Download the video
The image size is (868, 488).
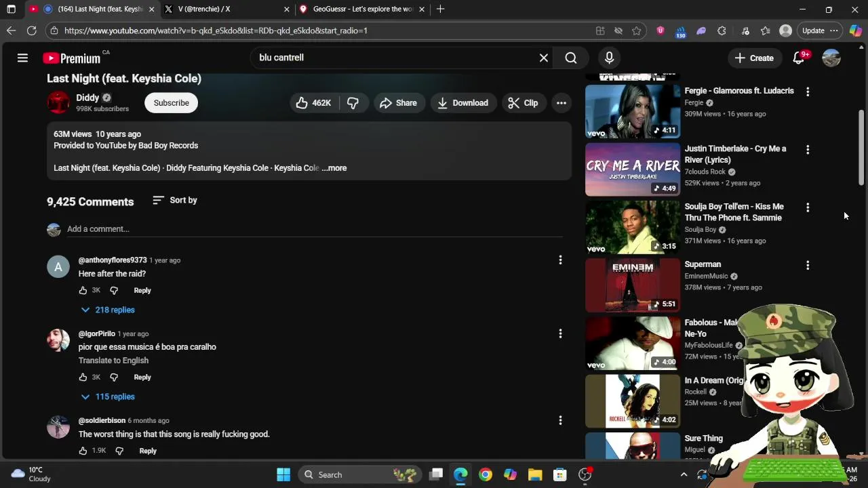pyautogui.click(x=463, y=103)
